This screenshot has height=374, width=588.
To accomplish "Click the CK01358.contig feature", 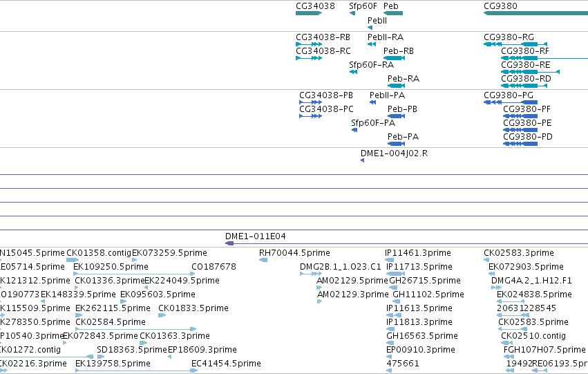I will (x=73, y=260).
